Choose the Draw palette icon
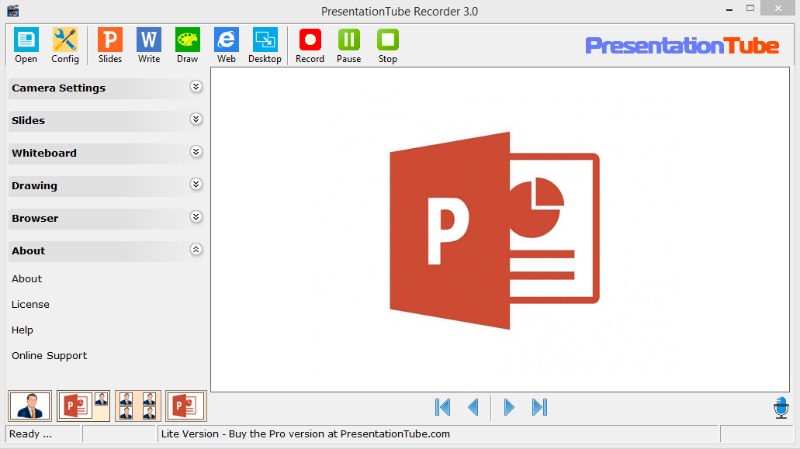Screen dimensions: 800x449 tap(187, 45)
